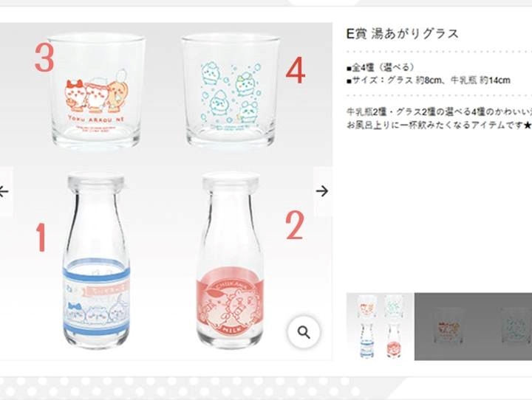Image resolution: width=532 pixels, height=400 pixels.
Task: Click the 牛乳瓶2種 description paragraph
Action: pos(439,118)
